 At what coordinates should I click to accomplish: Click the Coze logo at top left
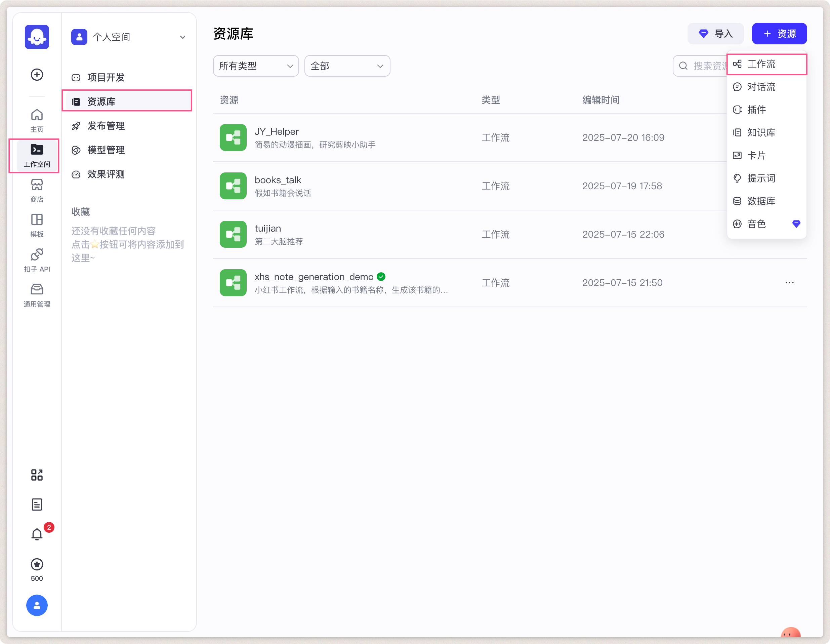37,37
